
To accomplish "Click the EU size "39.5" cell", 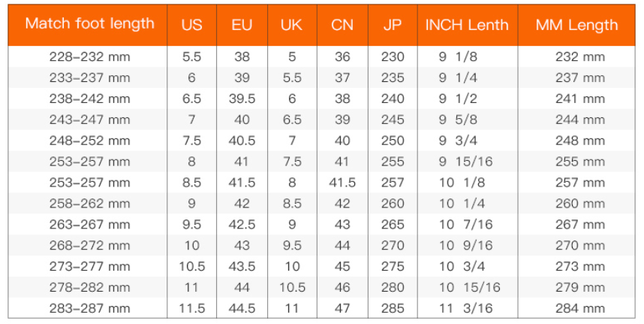I will click(242, 98).
